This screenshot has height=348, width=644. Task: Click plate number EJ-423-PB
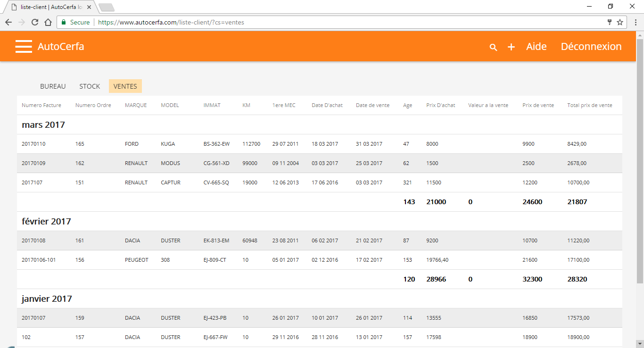tap(215, 318)
